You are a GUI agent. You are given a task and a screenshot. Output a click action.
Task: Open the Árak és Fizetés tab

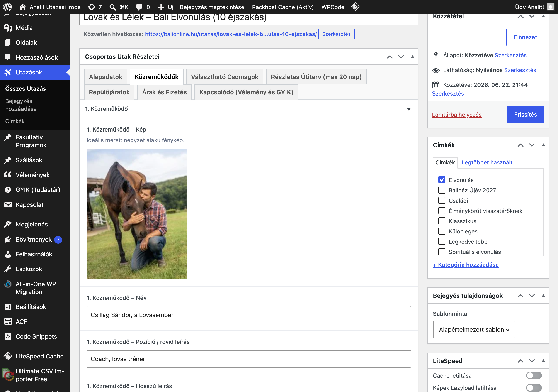tap(164, 92)
